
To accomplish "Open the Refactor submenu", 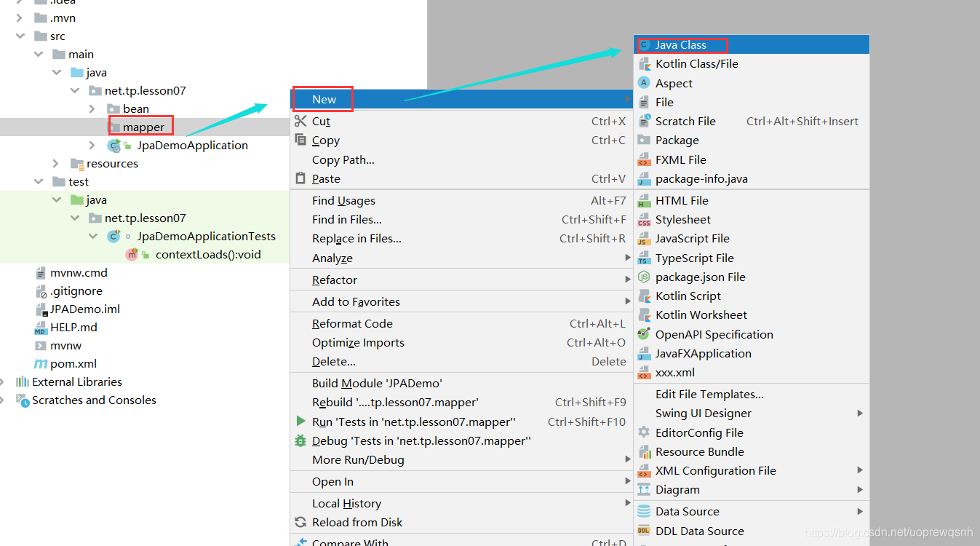I will 461,280.
